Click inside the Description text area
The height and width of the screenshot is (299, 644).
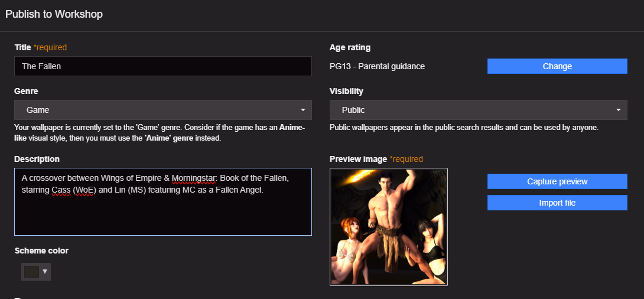tap(162, 213)
